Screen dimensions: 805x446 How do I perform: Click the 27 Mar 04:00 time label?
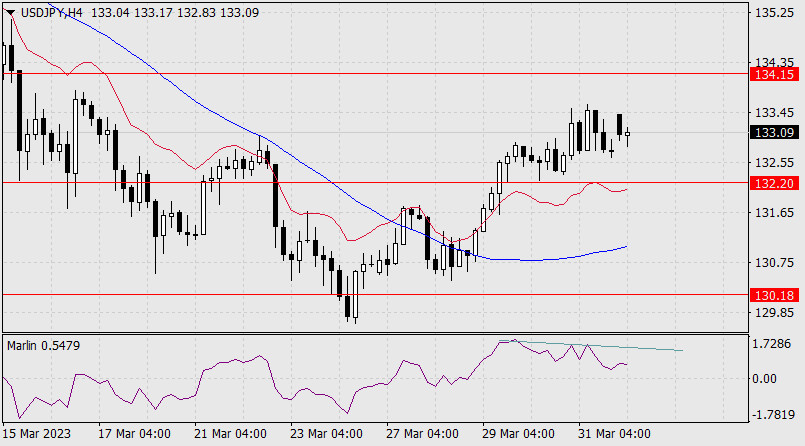[x=423, y=434]
